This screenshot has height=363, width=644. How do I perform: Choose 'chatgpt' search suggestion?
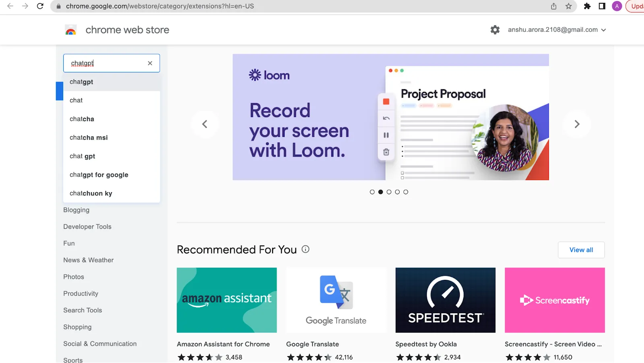(x=111, y=82)
